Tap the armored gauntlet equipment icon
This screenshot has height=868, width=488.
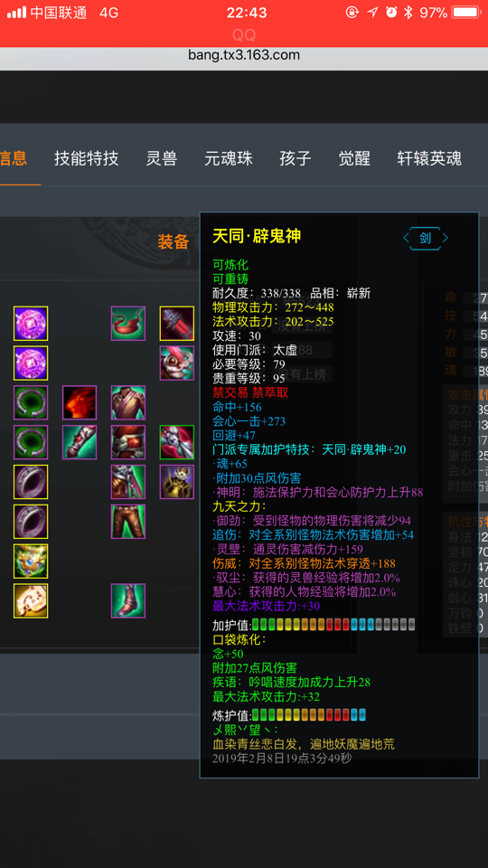[80, 442]
